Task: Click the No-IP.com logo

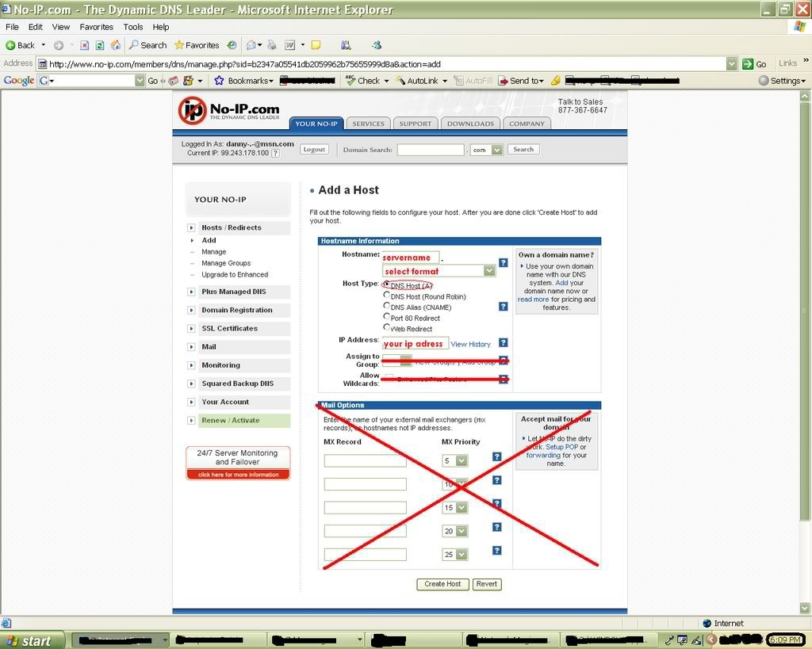Action: coord(229,110)
